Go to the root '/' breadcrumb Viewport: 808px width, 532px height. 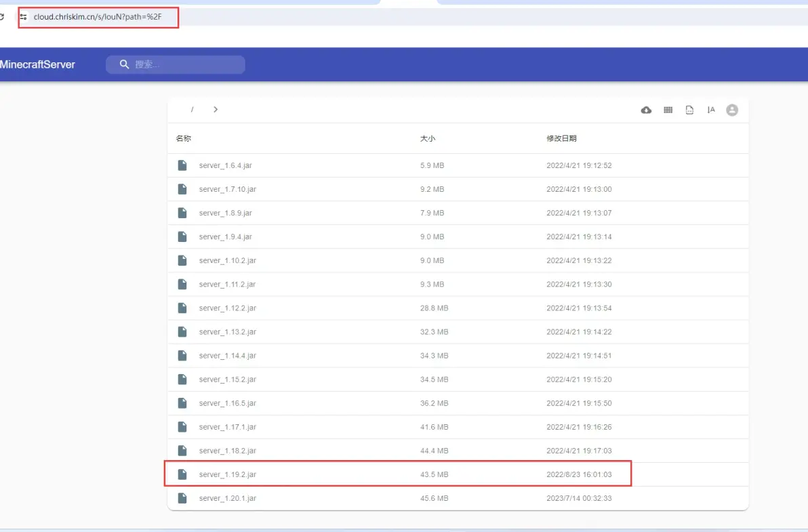(x=193, y=109)
